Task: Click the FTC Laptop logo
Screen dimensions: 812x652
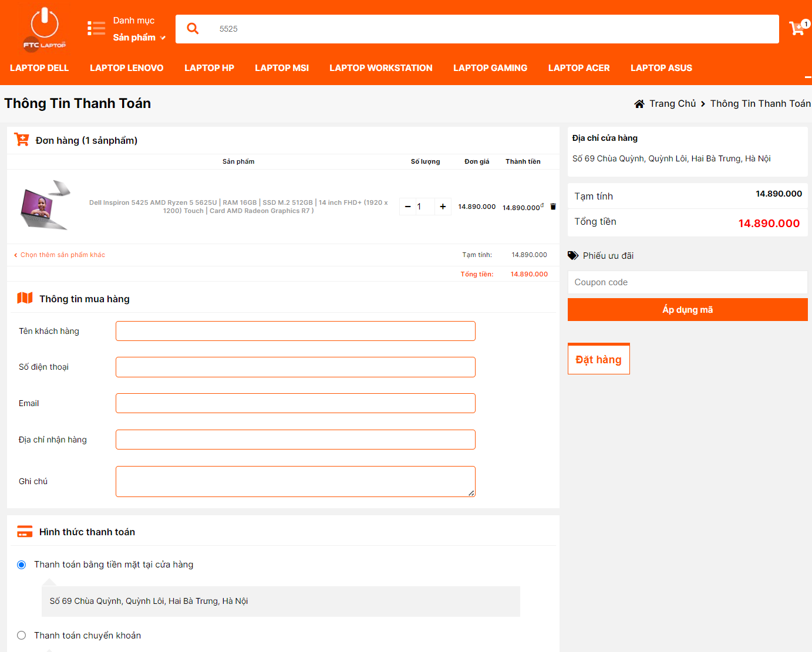Action: (x=45, y=29)
